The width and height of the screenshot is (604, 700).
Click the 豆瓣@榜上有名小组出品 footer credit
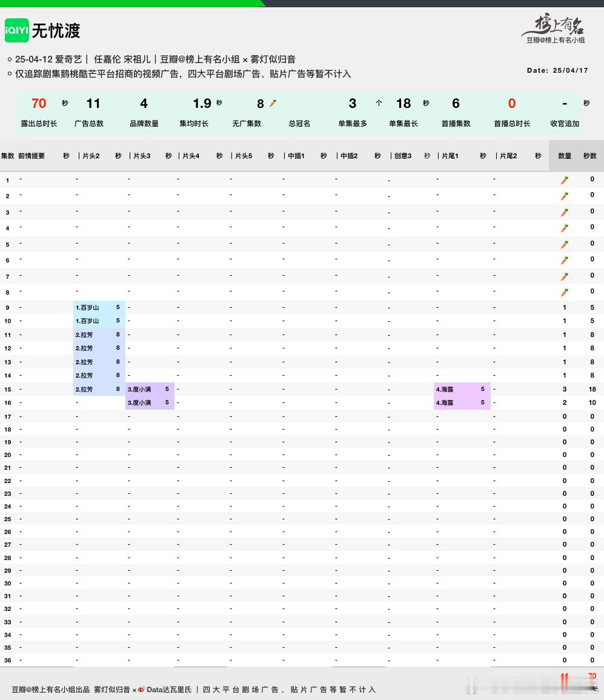(50, 690)
